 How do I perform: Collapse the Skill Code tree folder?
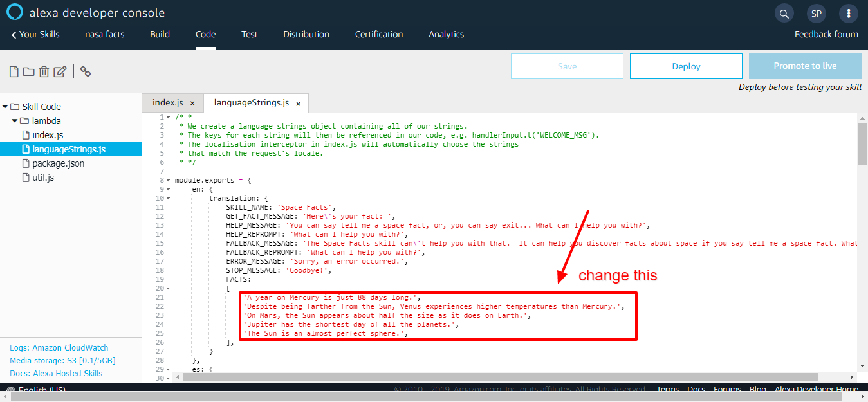pyautogui.click(x=5, y=107)
